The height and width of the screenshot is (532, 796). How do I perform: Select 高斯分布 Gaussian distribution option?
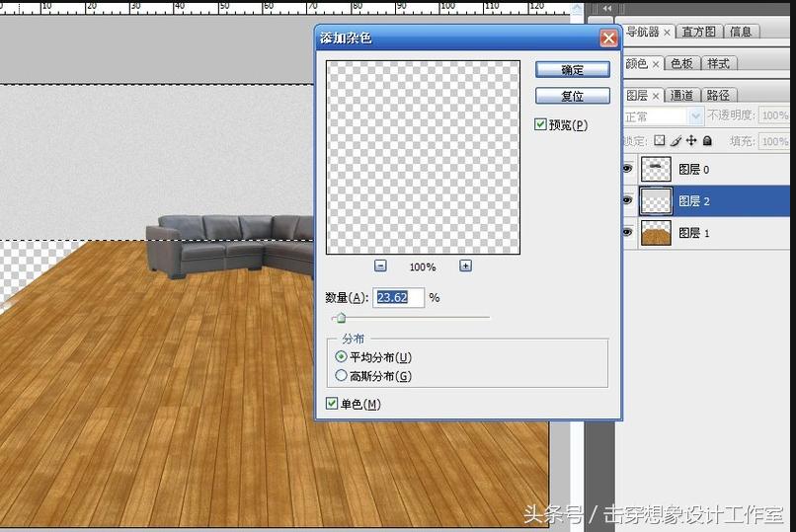tap(342, 376)
